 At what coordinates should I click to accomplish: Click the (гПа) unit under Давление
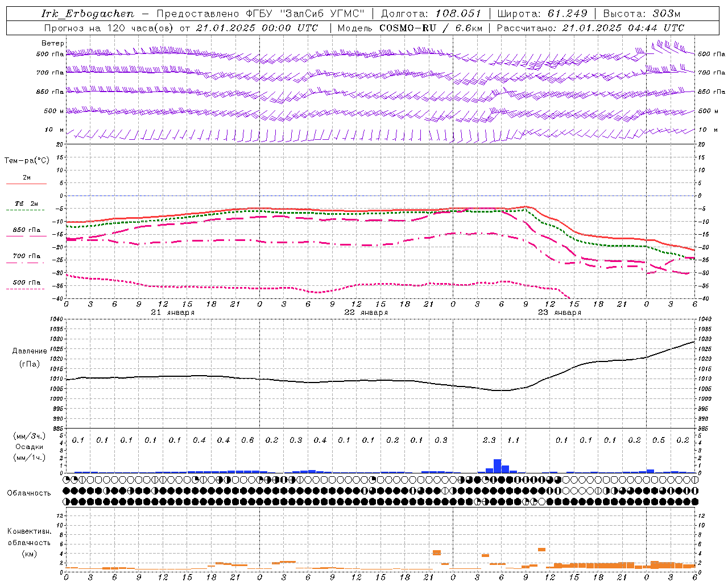click(x=30, y=364)
